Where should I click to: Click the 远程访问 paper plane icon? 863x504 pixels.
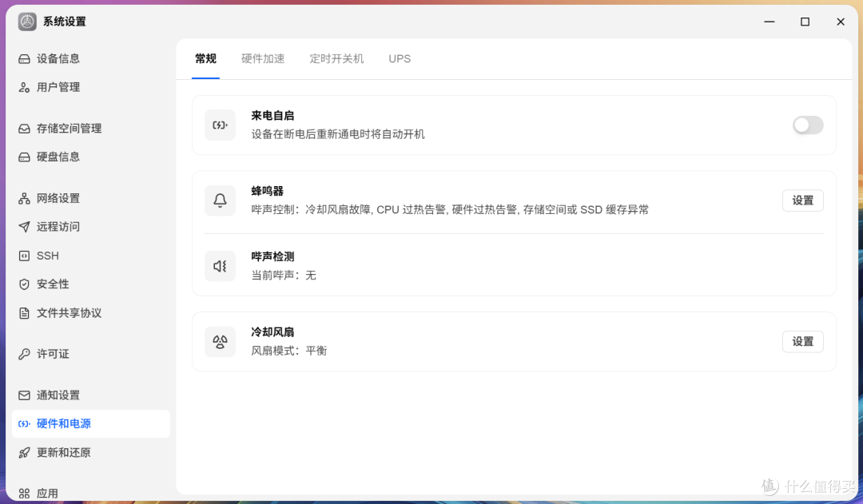point(24,228)
